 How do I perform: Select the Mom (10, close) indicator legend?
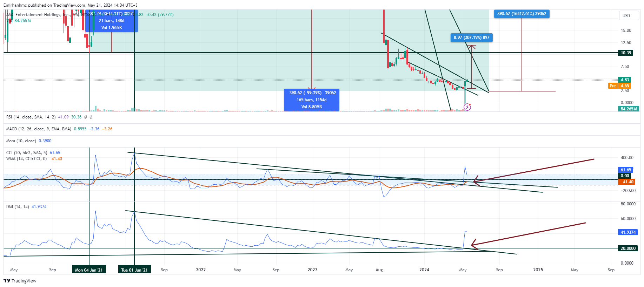click(21, 141)
